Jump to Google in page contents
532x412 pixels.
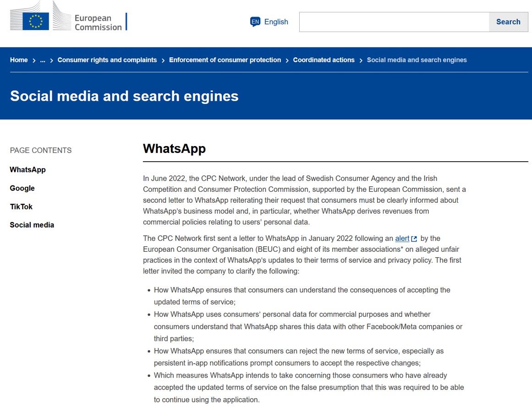22,189
